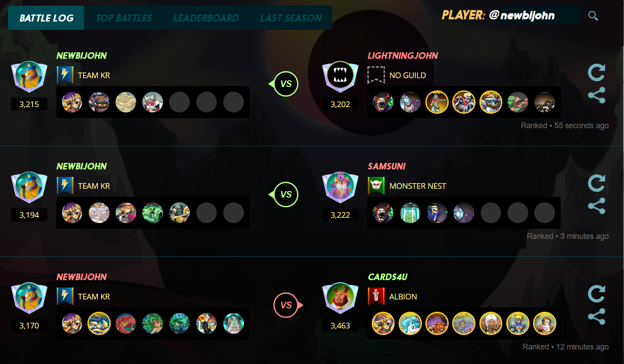
Task: Select the Battle Log tab
Action: click(46, 18)
